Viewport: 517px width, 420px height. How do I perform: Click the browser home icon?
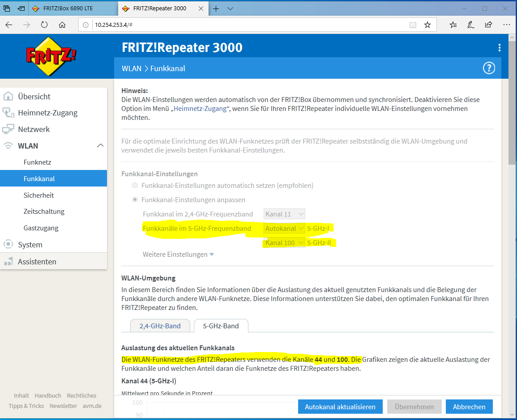62,25
